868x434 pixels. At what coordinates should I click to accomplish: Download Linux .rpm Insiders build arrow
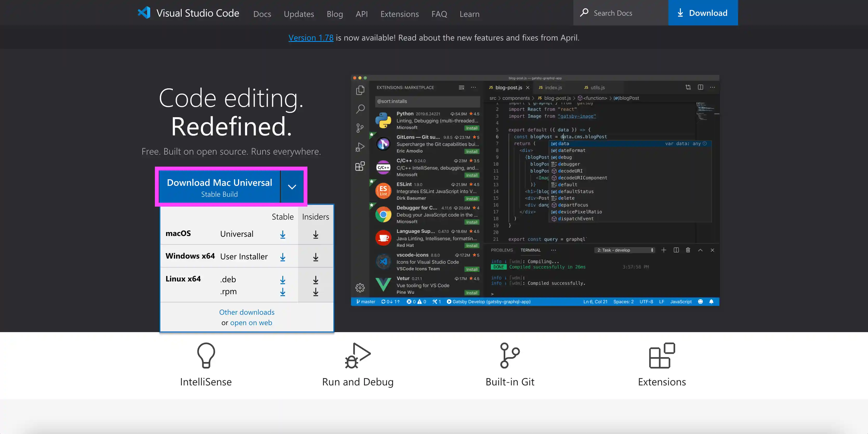315,292
